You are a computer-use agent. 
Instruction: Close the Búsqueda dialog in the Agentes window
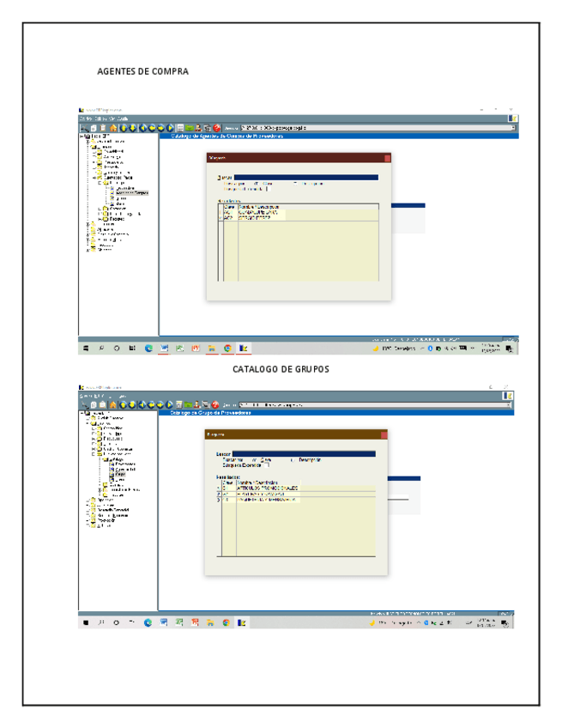387,158
